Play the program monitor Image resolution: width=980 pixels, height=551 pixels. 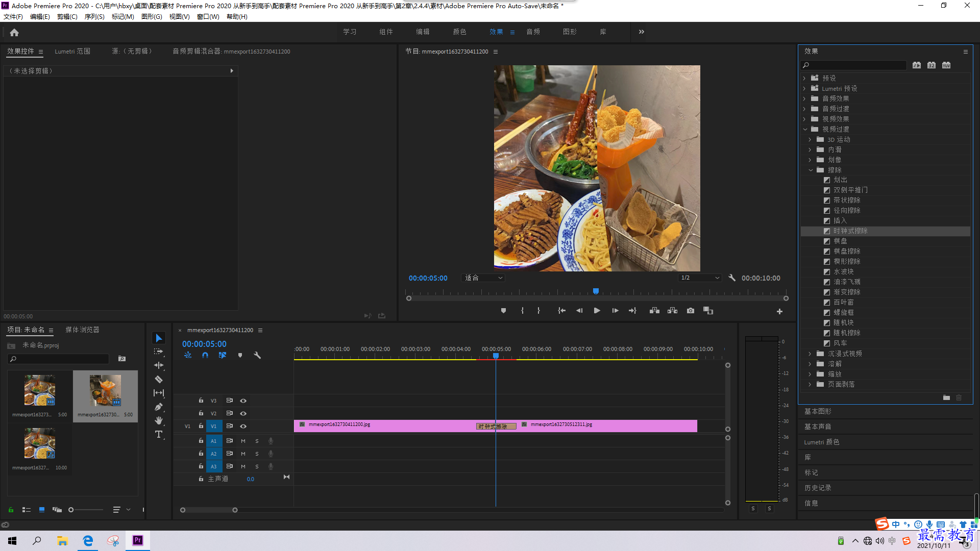597,311
